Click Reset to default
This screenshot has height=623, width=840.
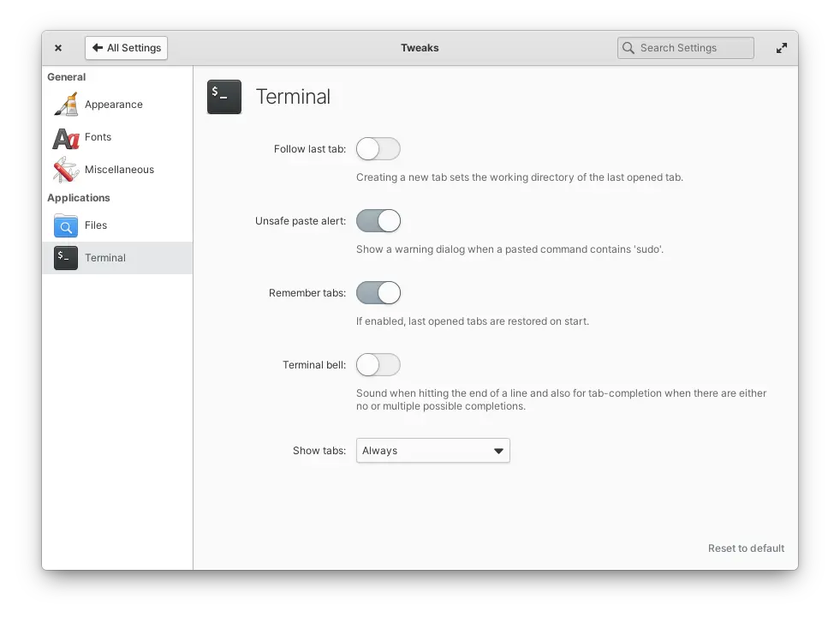[746, 548]
